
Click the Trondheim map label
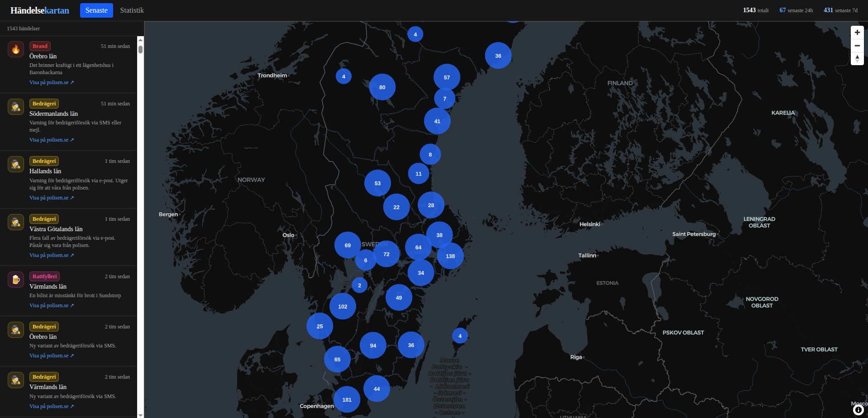pos(272,76)
